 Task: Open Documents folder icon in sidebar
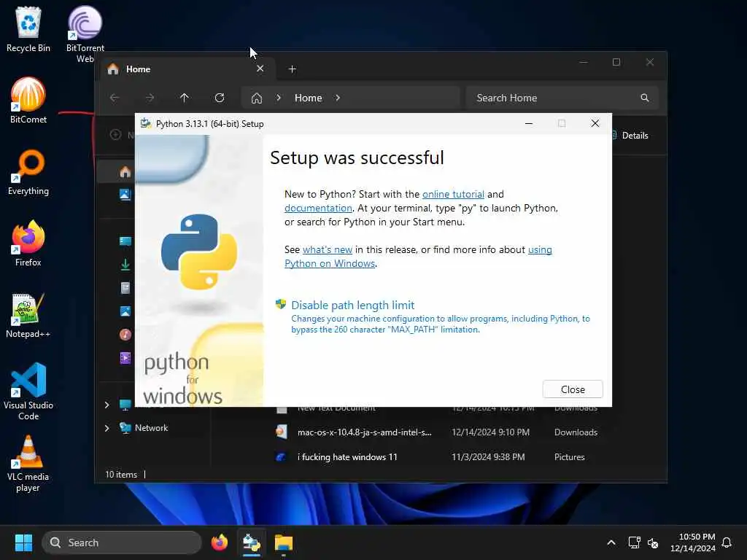(125, 287)
